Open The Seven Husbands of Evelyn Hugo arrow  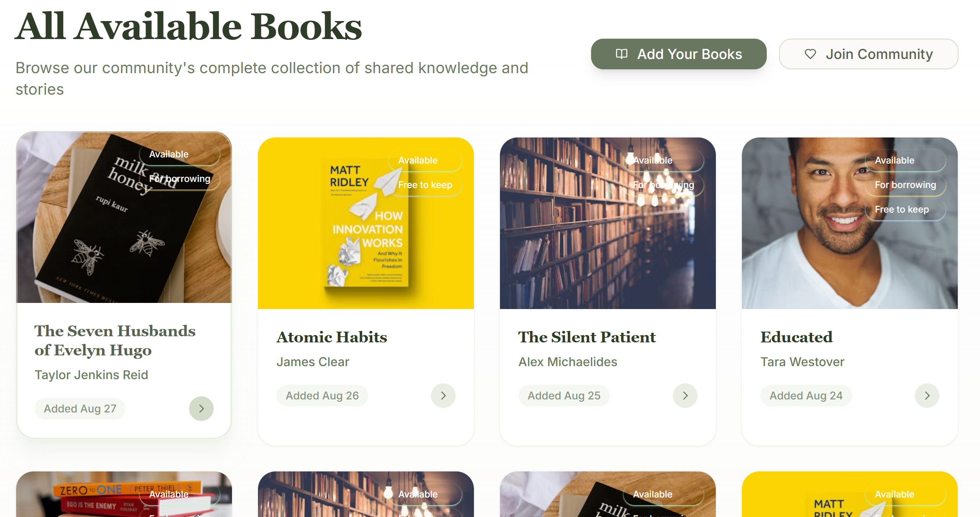[x=201, y=409]
